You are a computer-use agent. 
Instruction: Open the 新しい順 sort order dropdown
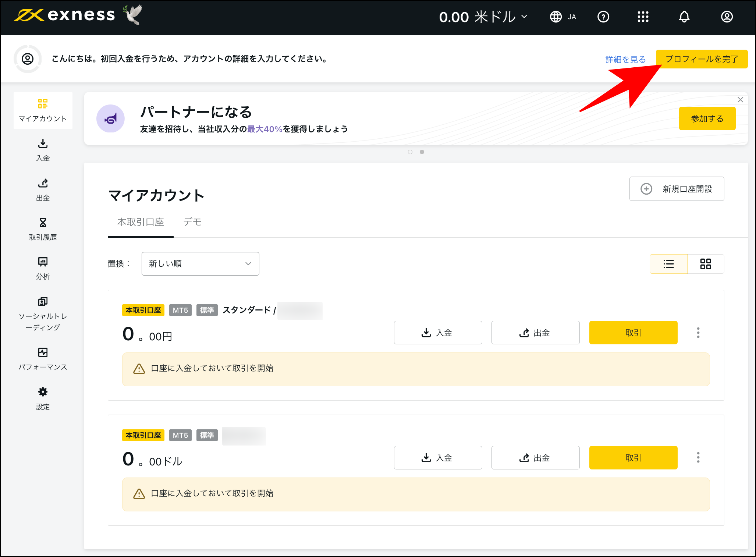[200, 263]
